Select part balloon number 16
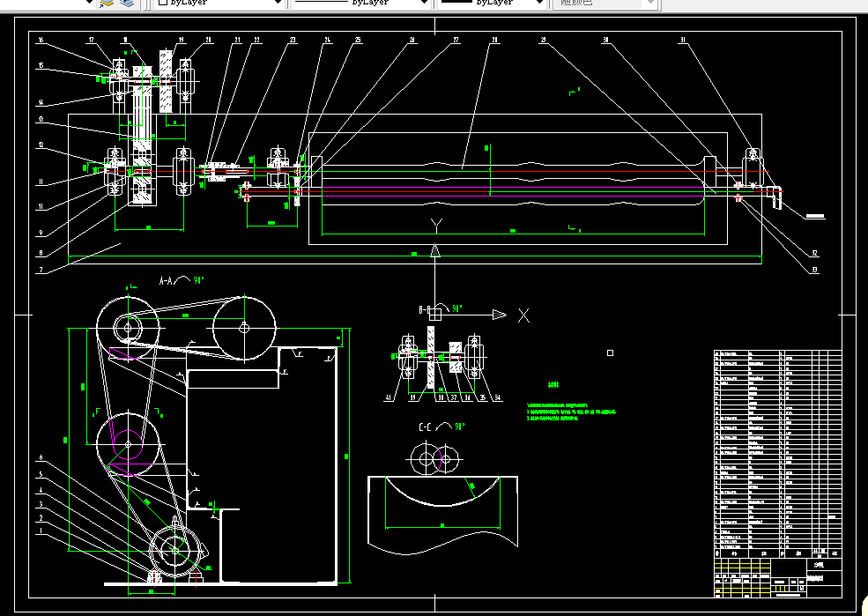 point(41,40)
